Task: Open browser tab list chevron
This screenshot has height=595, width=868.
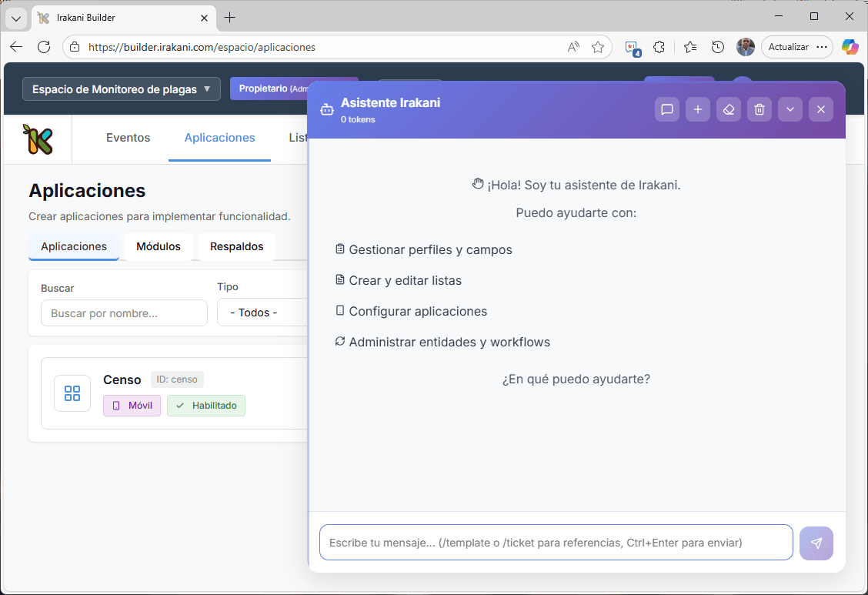Action: point(16,18)
